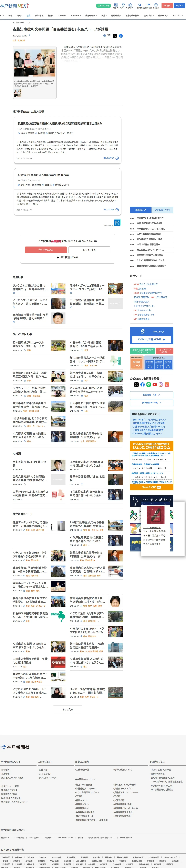Click the もっと見る button

click(68, 709)
